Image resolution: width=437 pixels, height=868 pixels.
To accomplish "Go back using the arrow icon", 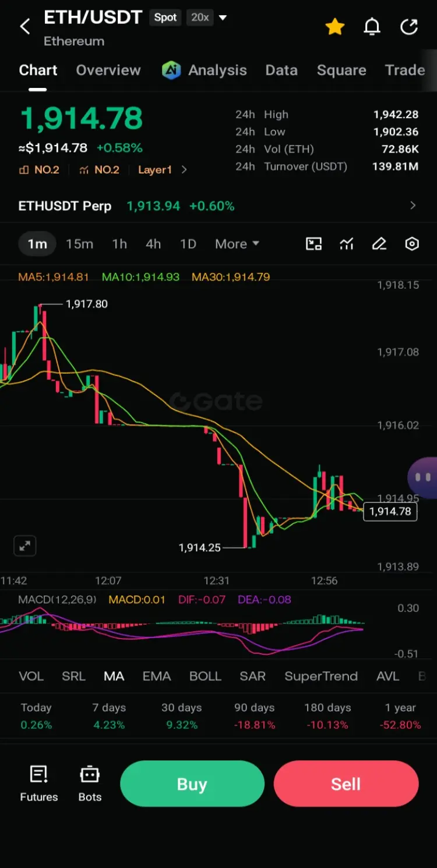I will click(25, 26).
